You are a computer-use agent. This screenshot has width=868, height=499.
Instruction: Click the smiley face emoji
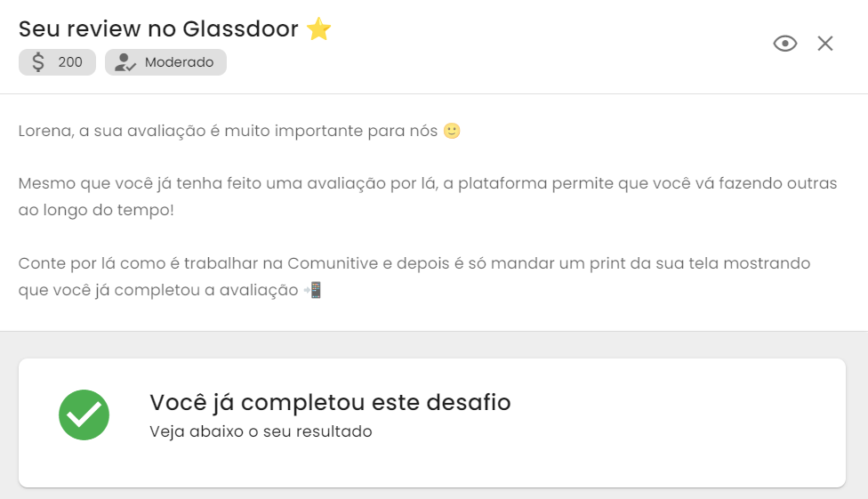point(452,131)
